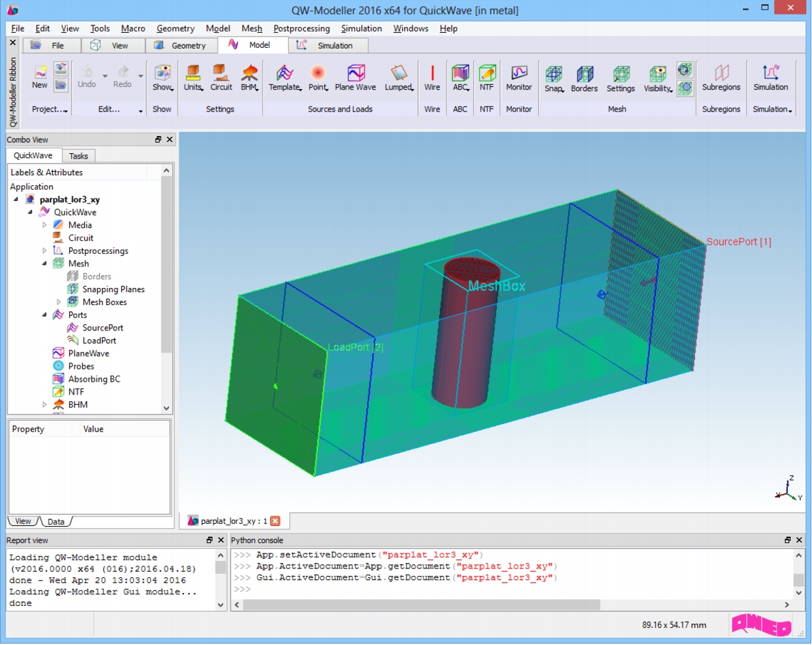Click the Python console horizontal scrollbar
Image resolution: width=812 pixels, height=645 pixels.
(x=421, y=605)
